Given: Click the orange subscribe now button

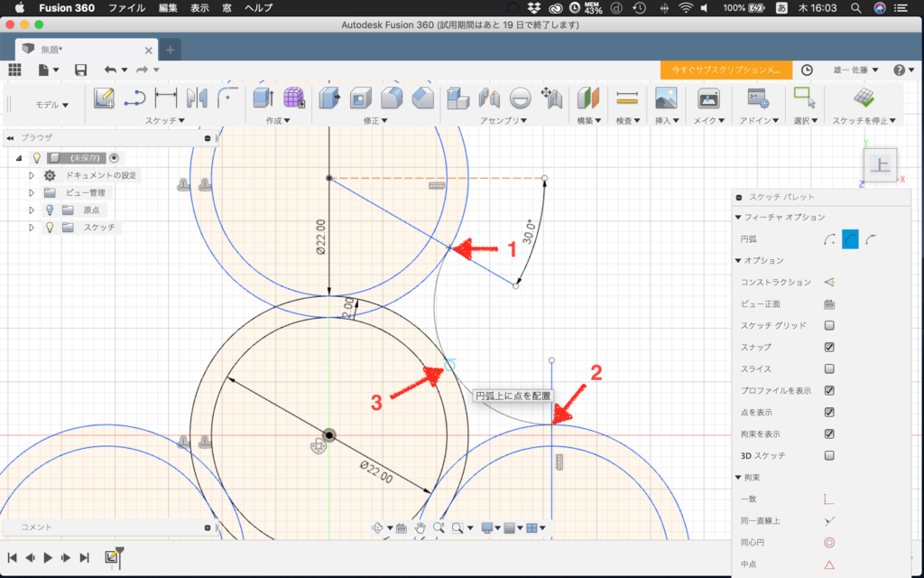Looking at the screenshot, I should (726, 70).
